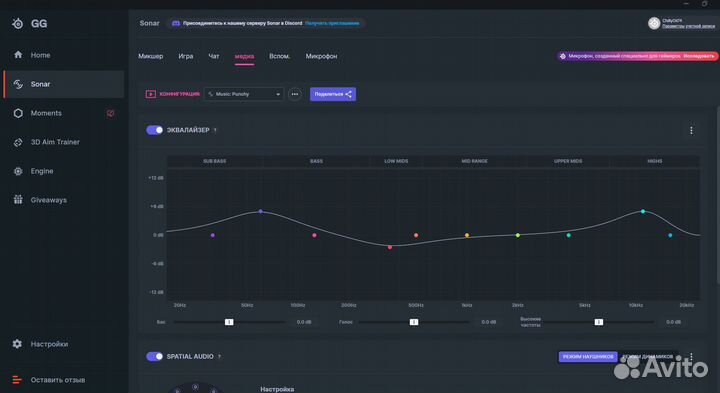Screen dimensions: 720x393
Task: Open Moments via its hexagon icon
Action: (x=18, y=113)
